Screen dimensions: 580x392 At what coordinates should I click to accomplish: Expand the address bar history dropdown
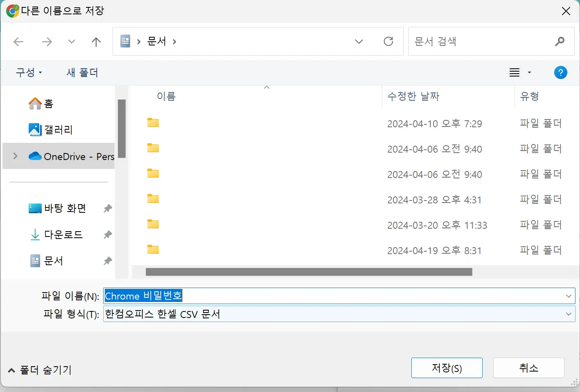pos(359,41)
